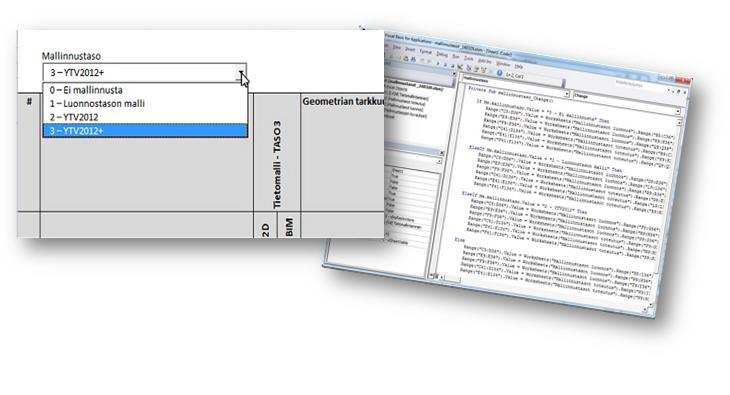Click the Mallinnustaso selected value field
This screenshot has width=730, height=395.
140,73
